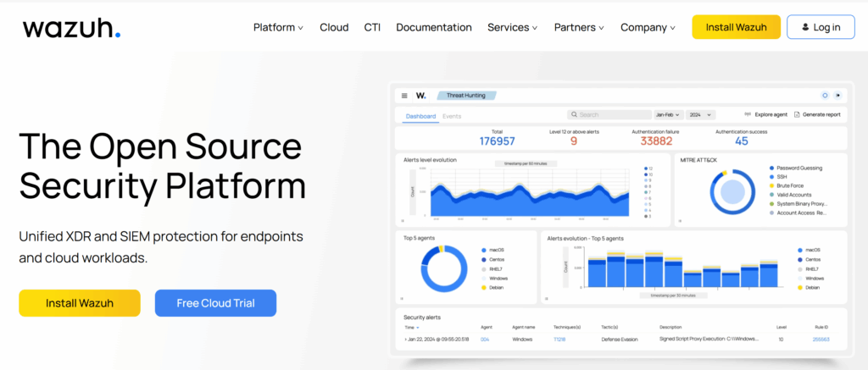Image resolution: width=868 pixels, height=370 pixels.
Task: Click the magnifier icon in dashboard search
Action: tap(575, 115)
